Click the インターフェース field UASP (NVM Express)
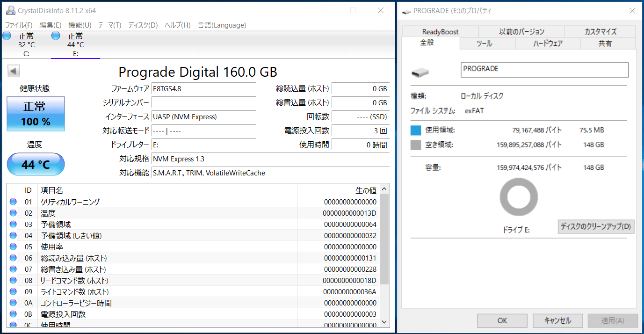Viewport: 644px width, 334px height. pos(204,116)
